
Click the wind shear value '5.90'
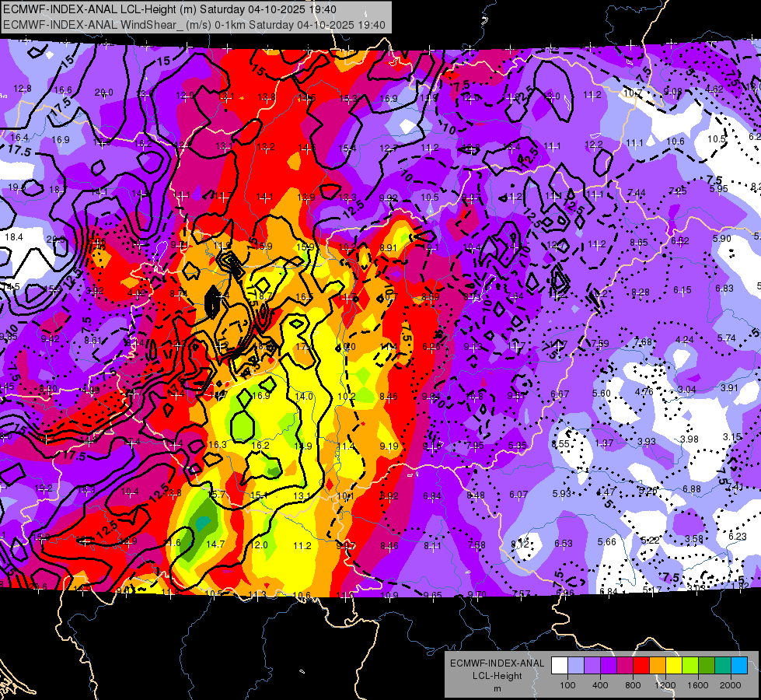721,238
